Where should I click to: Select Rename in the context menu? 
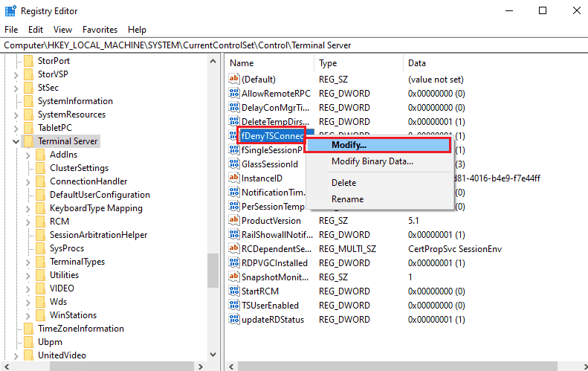(x=380, y=199)
